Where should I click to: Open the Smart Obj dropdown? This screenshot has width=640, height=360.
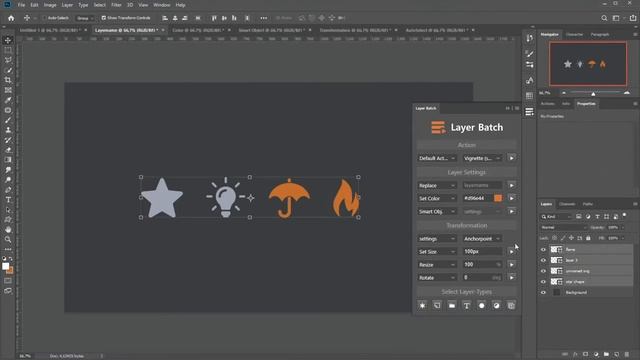tap(437, 211)
